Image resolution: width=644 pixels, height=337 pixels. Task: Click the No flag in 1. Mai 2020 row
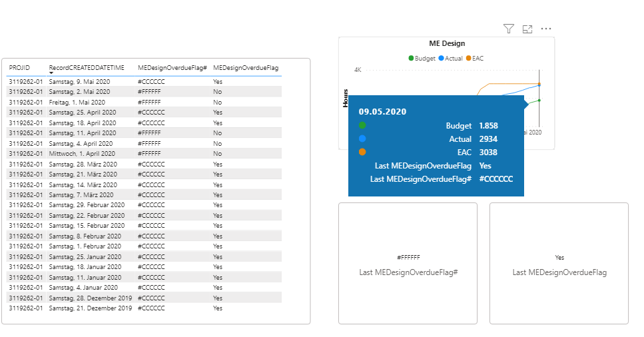217,102
